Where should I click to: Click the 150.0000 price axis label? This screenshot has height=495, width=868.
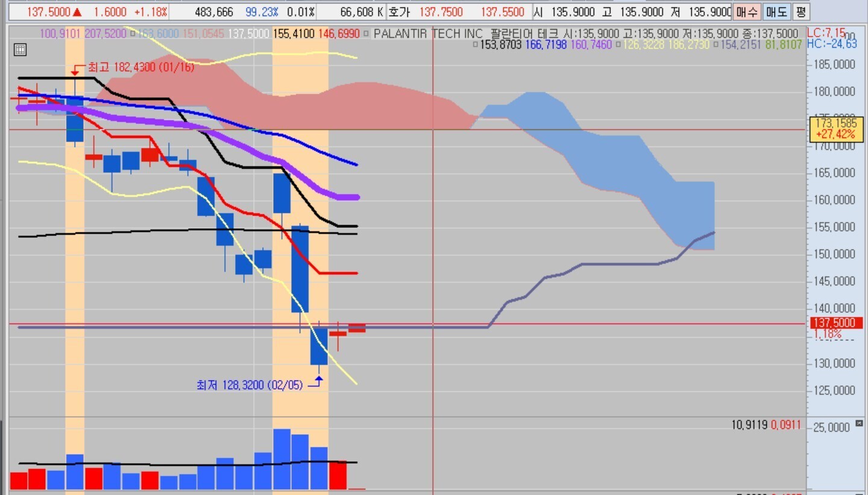click(834, 255)
